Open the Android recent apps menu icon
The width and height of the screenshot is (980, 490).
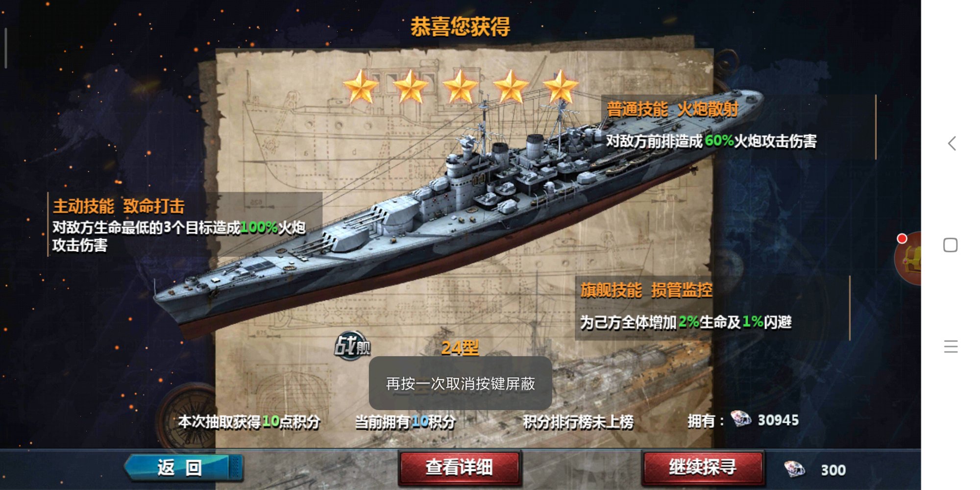pos(951,346)
